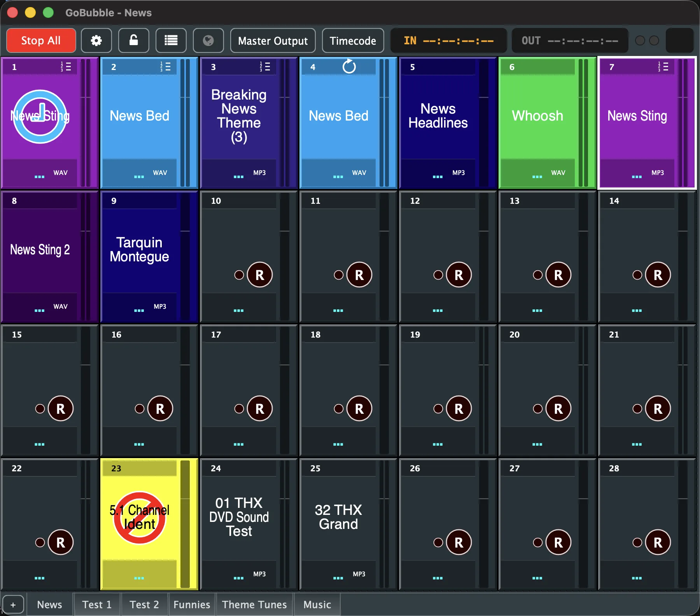The height and width of the screenshot is (616, 700).
Task: Open the list view icon
Action: point(171,40)
